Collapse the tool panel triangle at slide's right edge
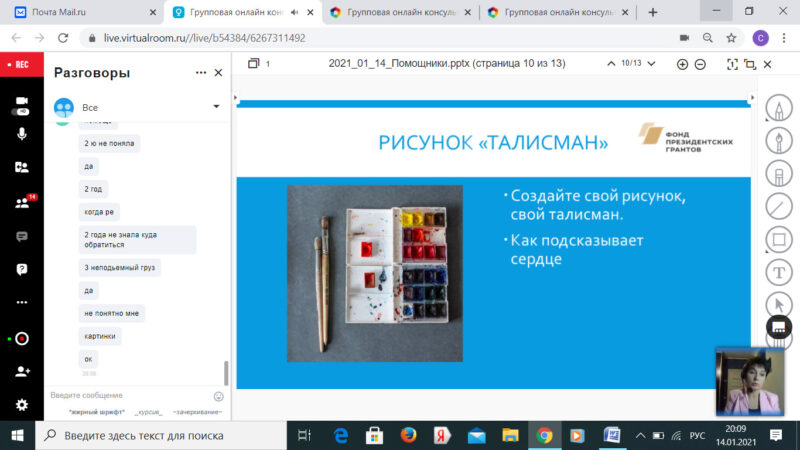The height and width of the screenshot is (450, 800). click(x=752, y=97)
